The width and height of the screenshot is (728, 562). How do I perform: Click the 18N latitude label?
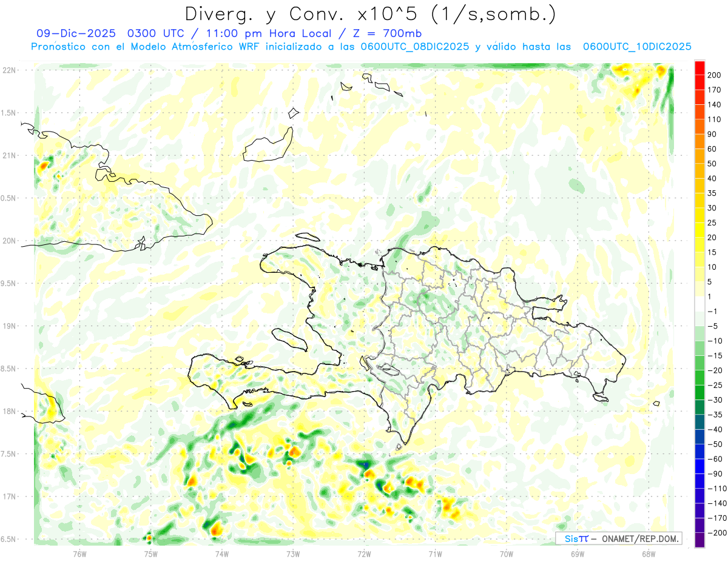click(9, 411)
